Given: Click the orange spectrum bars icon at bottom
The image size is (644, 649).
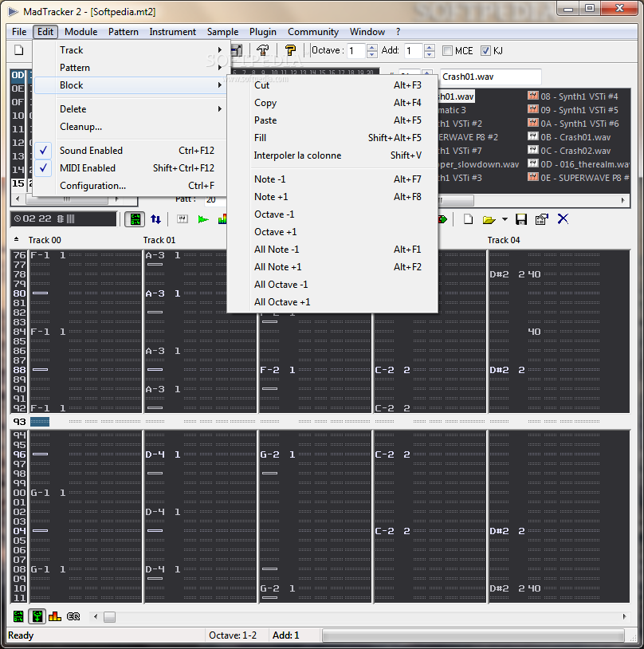Looking at the screenshot, I should [55, 616].
